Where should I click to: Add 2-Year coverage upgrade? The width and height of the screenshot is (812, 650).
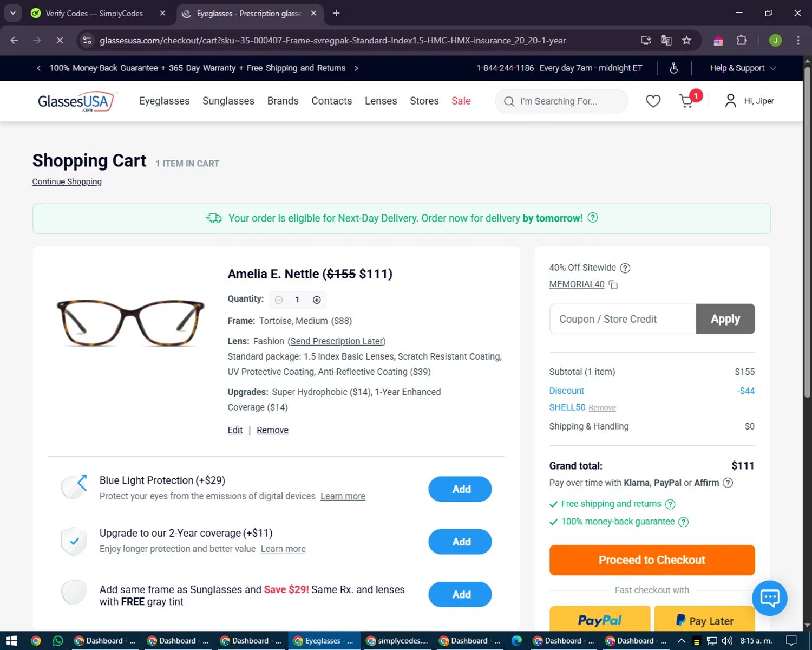click(460, 542)
